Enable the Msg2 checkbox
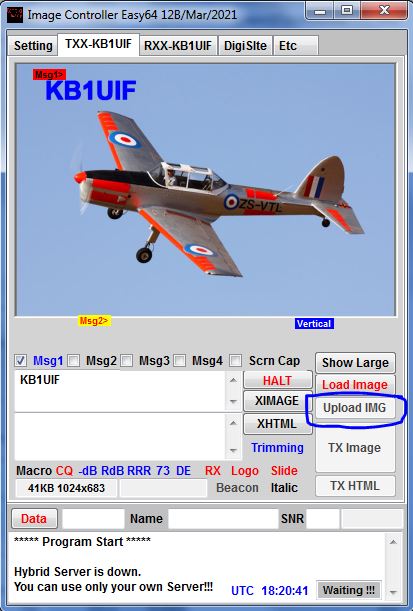413x611 pixels. (x=73, y=361)
